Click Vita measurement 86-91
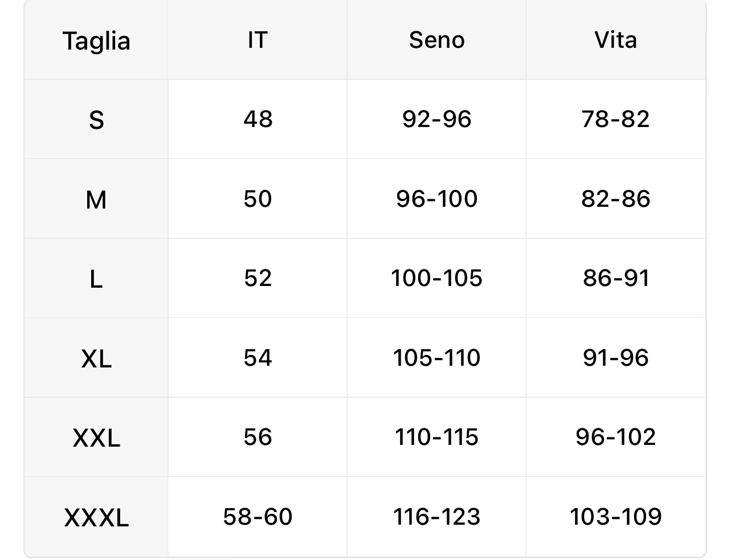This screenshot has width=735, height=560. (615, 278)
